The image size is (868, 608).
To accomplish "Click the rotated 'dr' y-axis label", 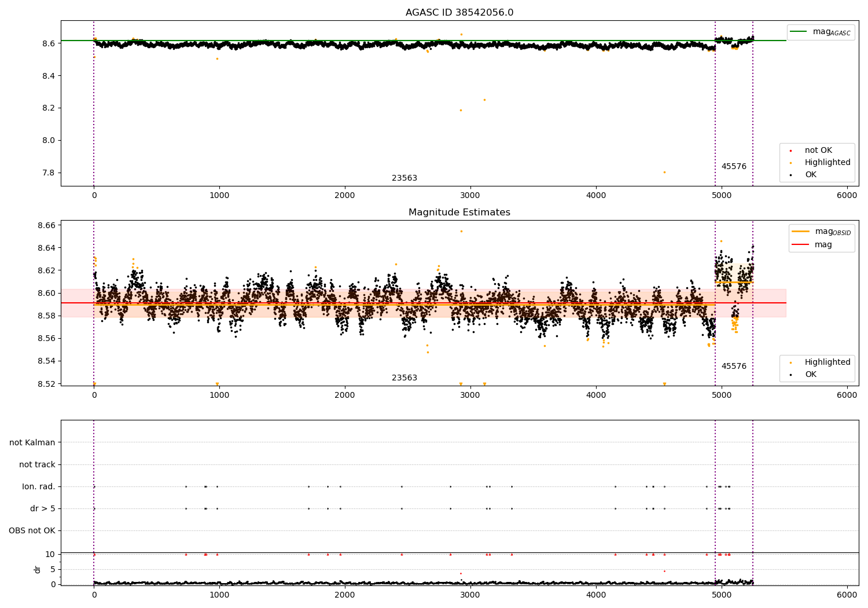I will [38, 569].
